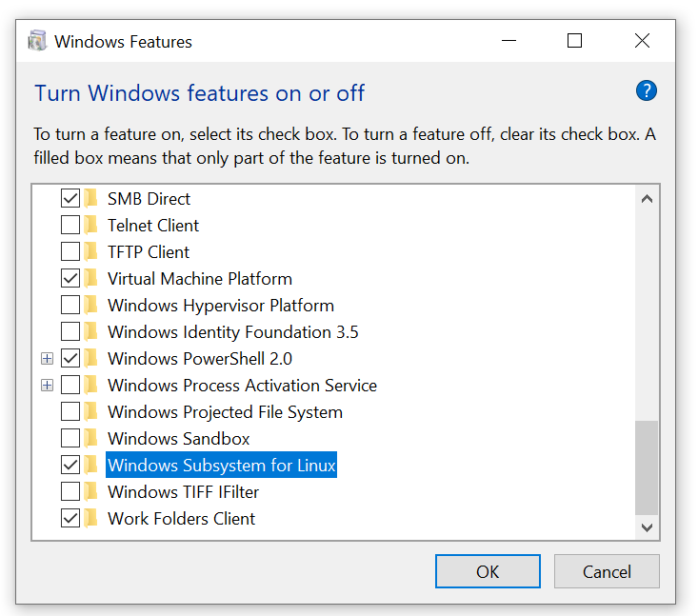Check the Windows Process Activation Service checkbox
Image resolution: width=698 pixels, height=616 pixels.
click(x=70, y=385)
